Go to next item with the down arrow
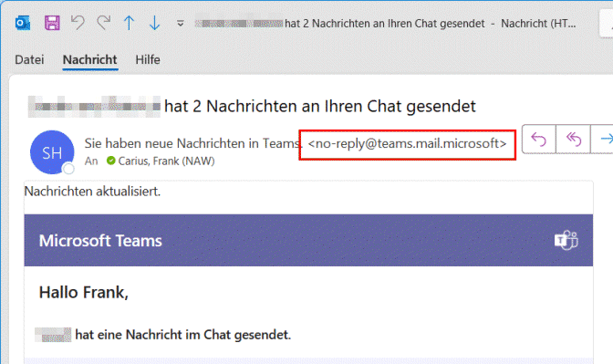 click(155, 23)
